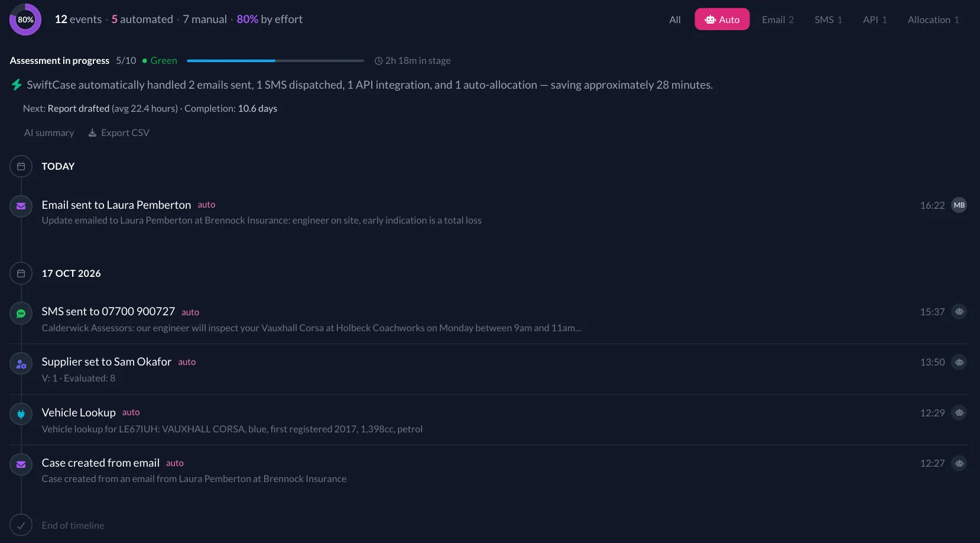Image resolution: width=980 pixels, height=543 pixels.
Task: Show all events with the All filter
Action: (675, 20)
